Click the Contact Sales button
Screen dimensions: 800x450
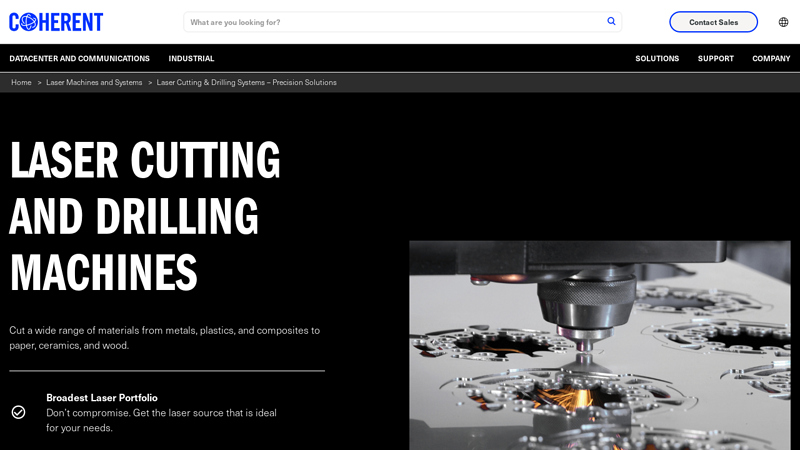tap(713, 22)
